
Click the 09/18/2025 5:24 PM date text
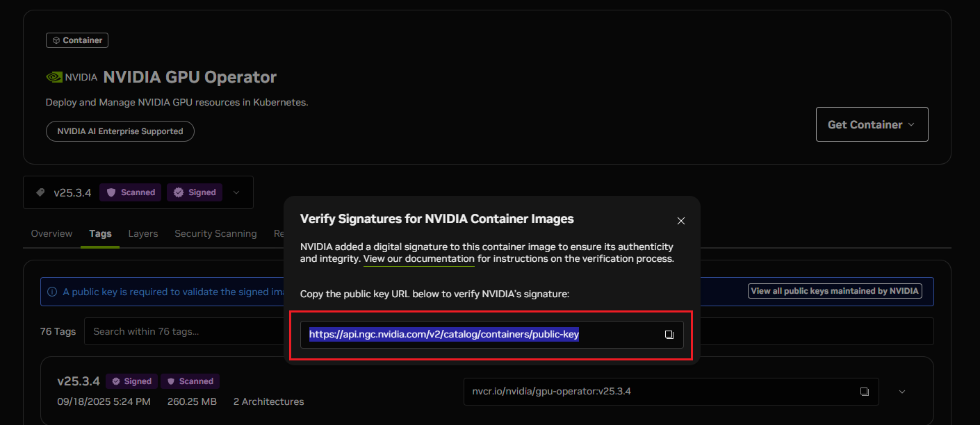coord(104,401)
